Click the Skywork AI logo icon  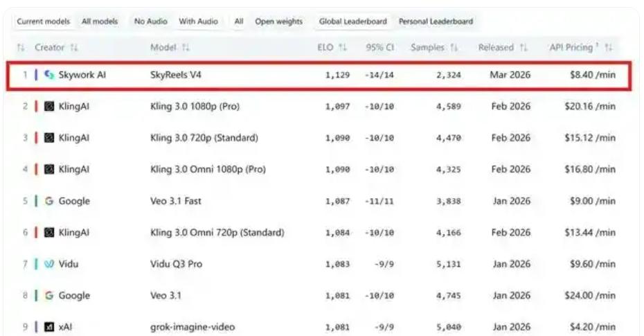click(49, 75)
